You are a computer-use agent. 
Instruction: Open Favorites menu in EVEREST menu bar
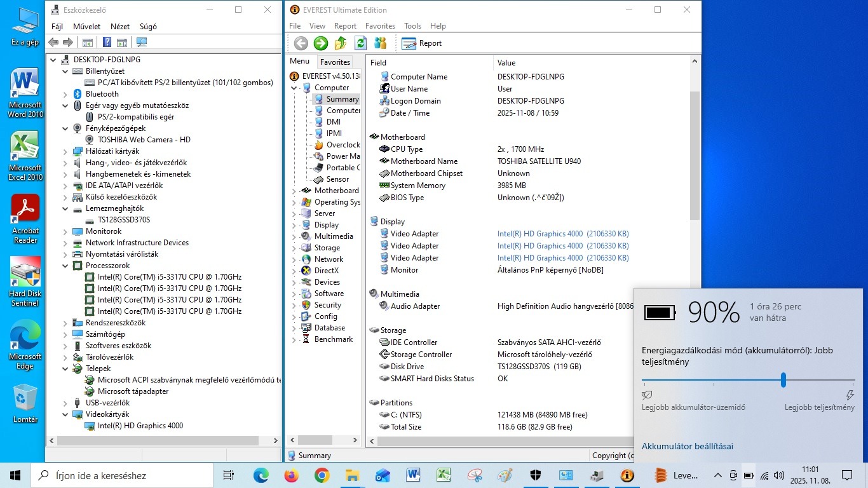[x=380, y=26]
